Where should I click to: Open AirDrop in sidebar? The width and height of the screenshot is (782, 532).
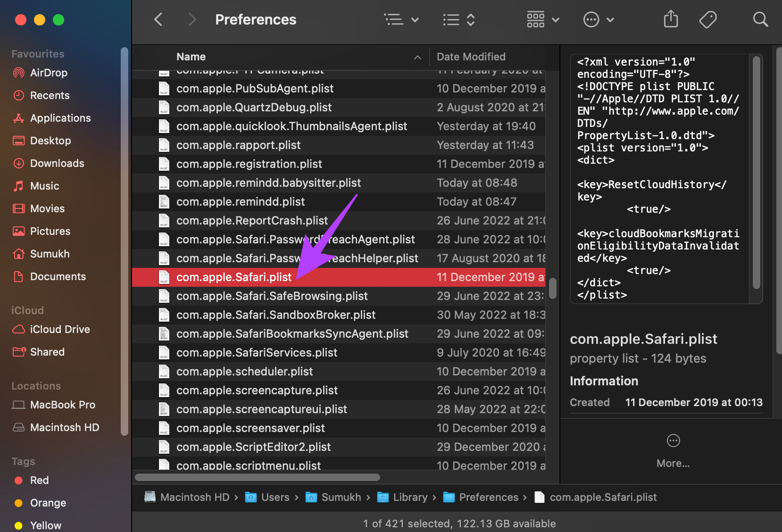[x=49, y=73]
